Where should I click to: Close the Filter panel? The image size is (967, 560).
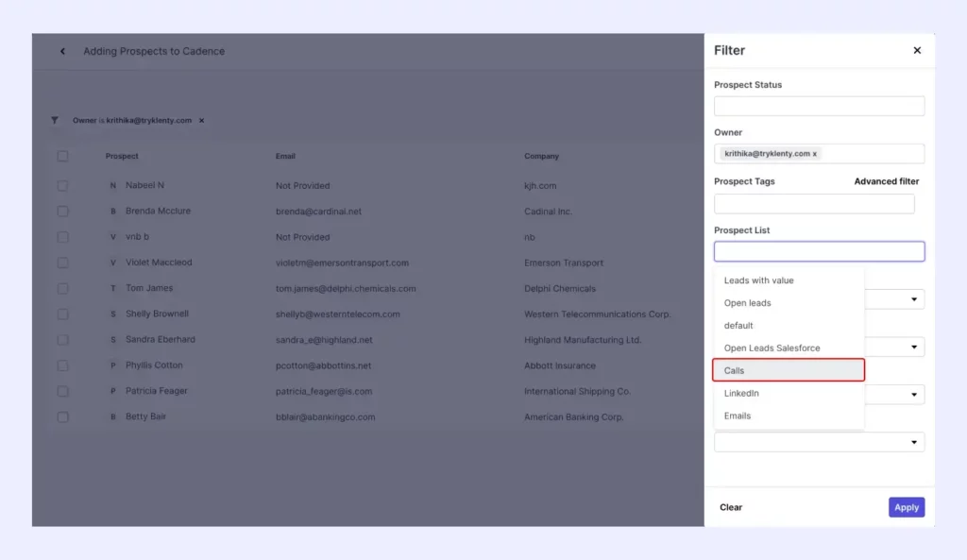(x=917, y=51)
